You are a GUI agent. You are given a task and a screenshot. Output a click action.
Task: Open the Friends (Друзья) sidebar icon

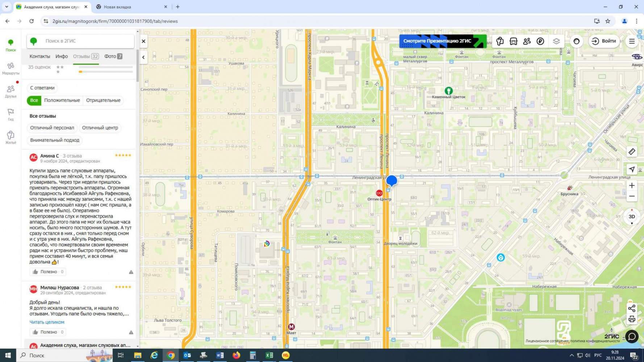click(x=11, y=91)
